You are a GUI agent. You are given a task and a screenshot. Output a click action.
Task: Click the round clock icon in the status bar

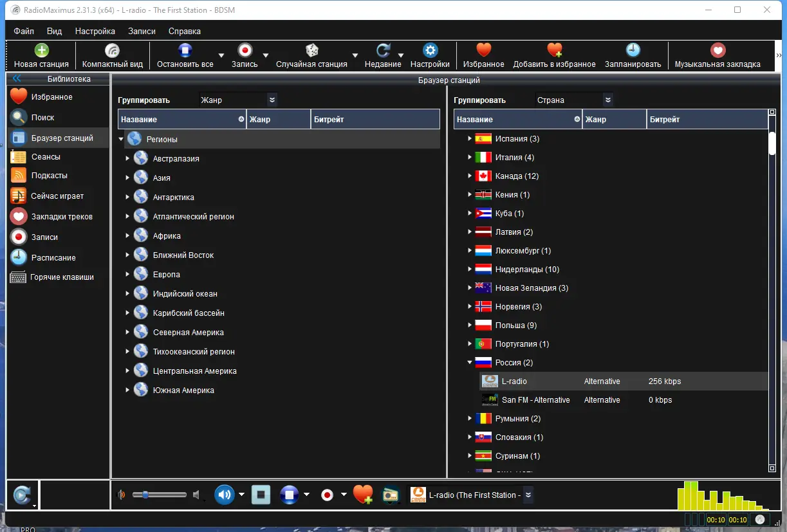760,519
